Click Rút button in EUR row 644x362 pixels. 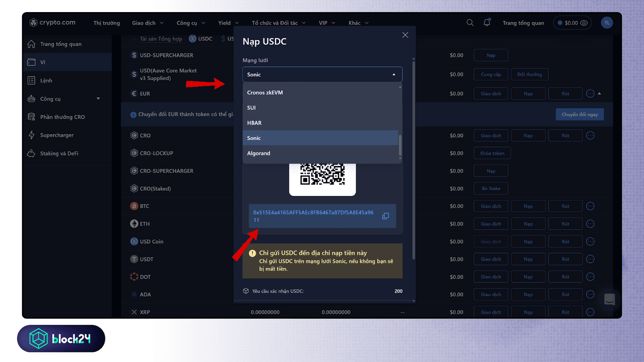coord(566,94)
